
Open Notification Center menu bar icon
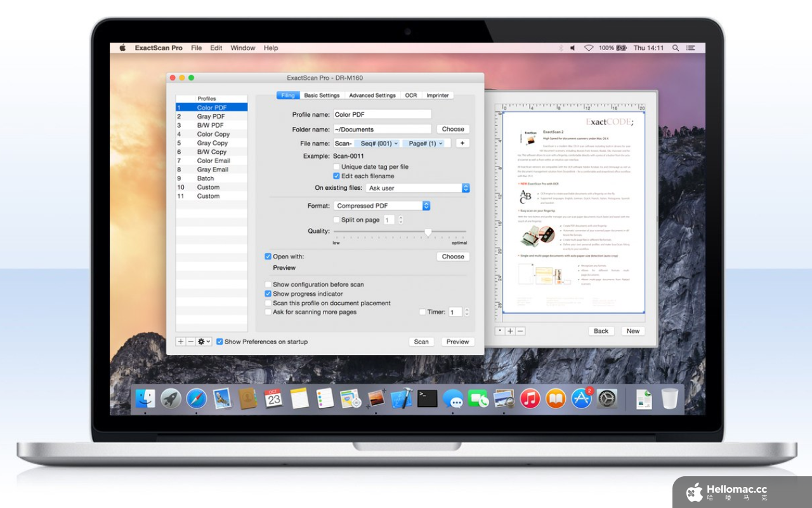point(691,48)
